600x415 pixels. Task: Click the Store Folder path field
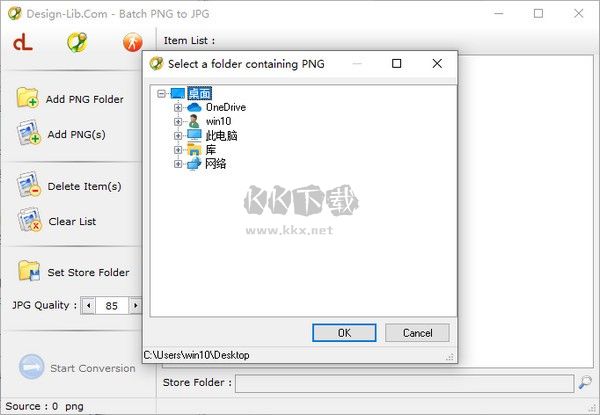404,383
